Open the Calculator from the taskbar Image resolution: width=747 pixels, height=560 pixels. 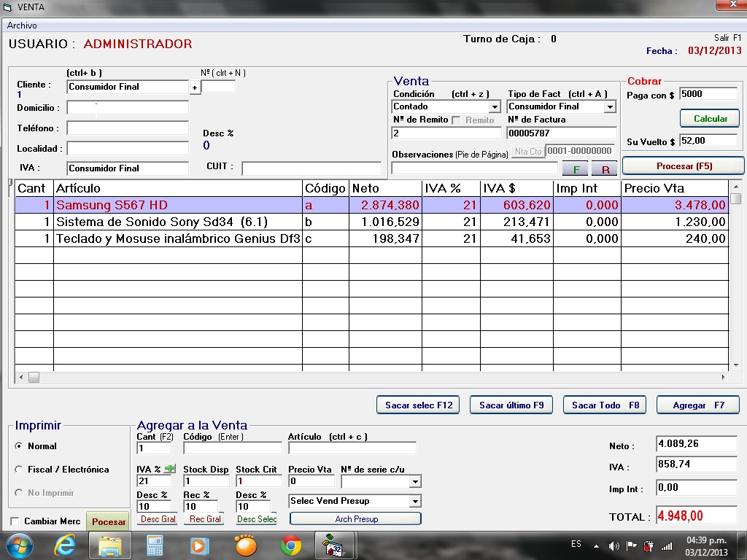(x=155, y=545)
